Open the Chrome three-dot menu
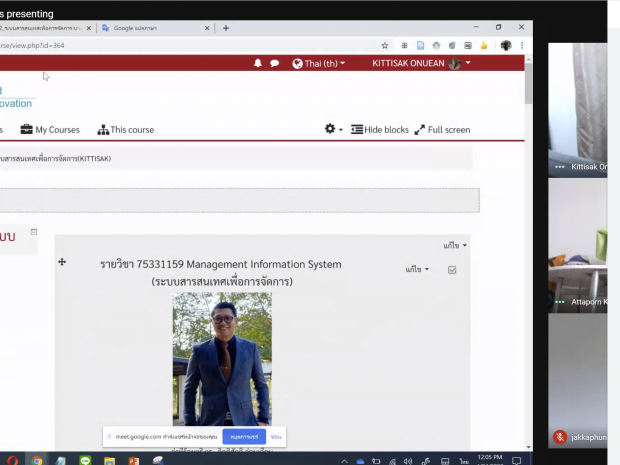Screen dimensions: 620x465 click(522, 45)
